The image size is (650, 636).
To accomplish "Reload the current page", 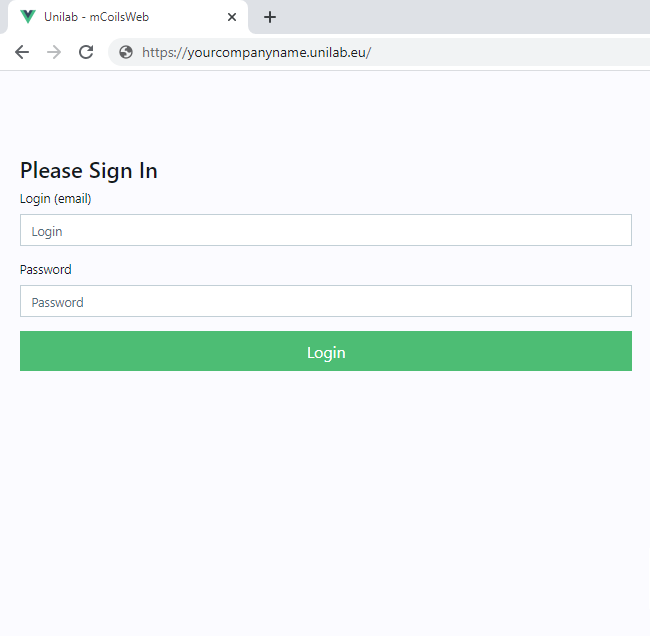I will coord(86,52).
